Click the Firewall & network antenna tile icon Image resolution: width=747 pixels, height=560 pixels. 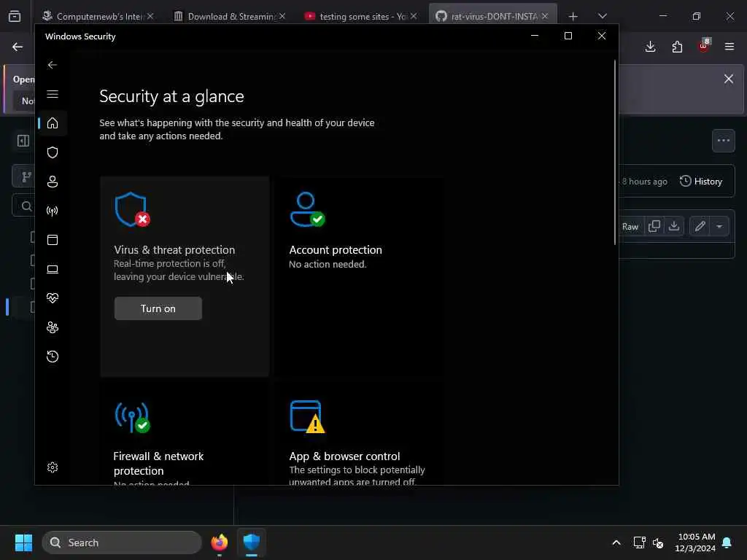coord(132,417)
